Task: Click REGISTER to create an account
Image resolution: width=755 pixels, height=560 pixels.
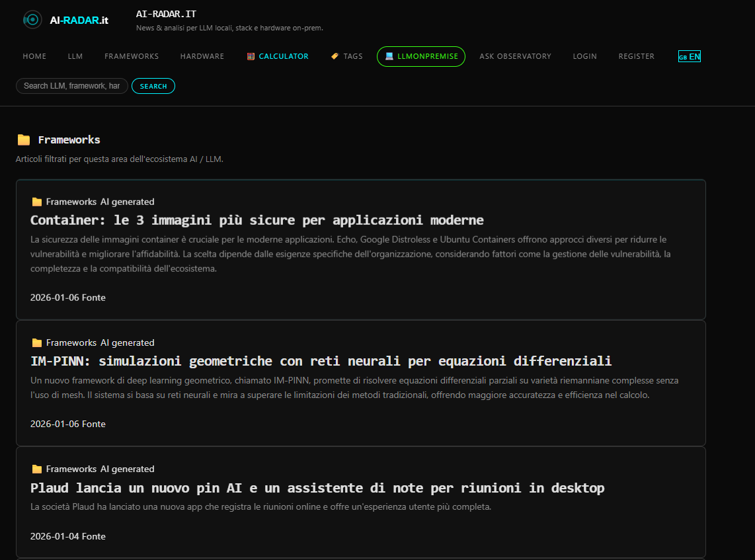Action: coord(636,56)
